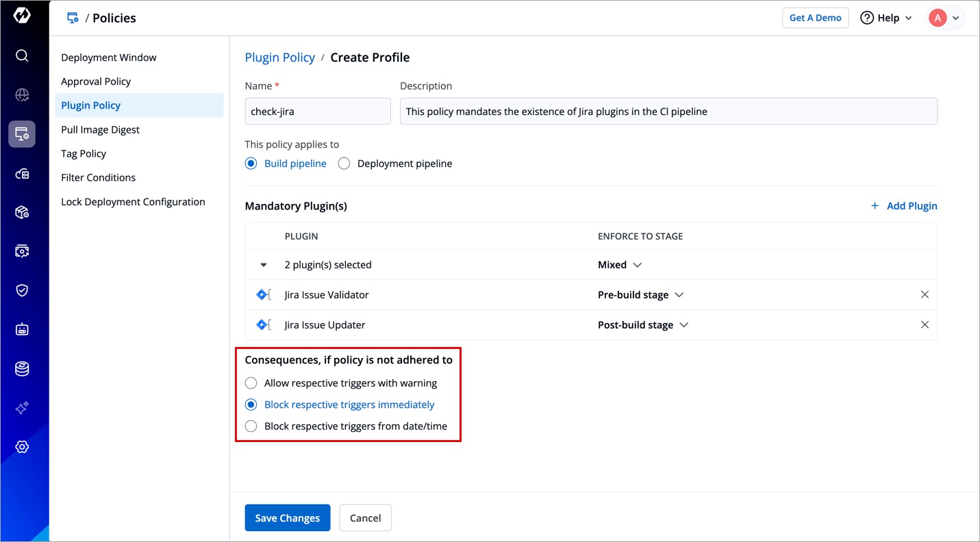
Task: Click the Save Changes button
Action: (287, 518)
